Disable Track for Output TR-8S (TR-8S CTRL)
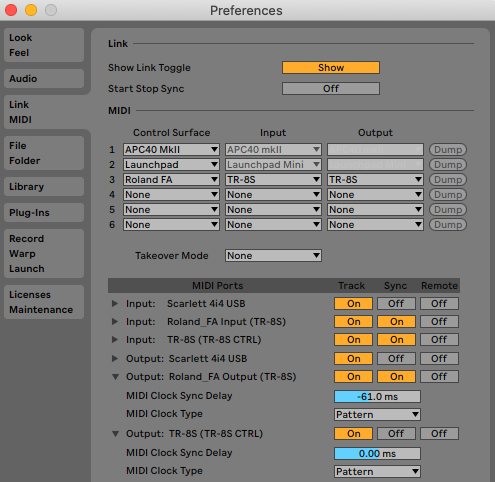 coord(353,434)
